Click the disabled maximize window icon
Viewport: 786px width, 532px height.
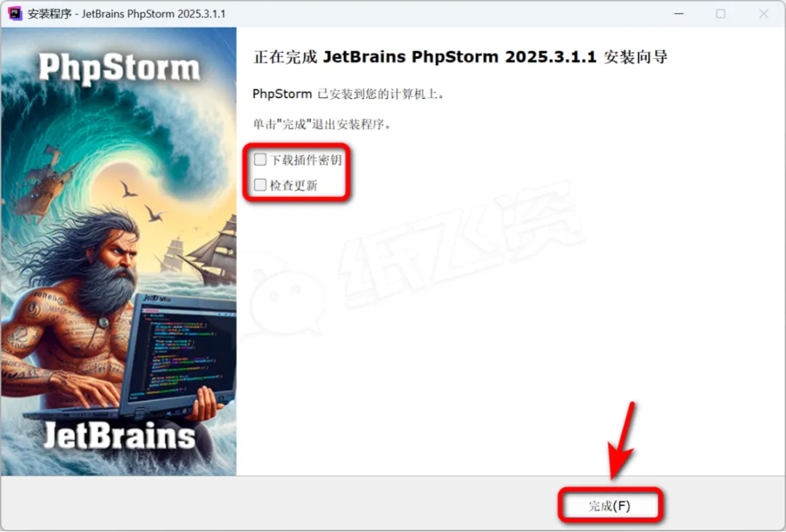pyautogui.click(x=720, y=14)
